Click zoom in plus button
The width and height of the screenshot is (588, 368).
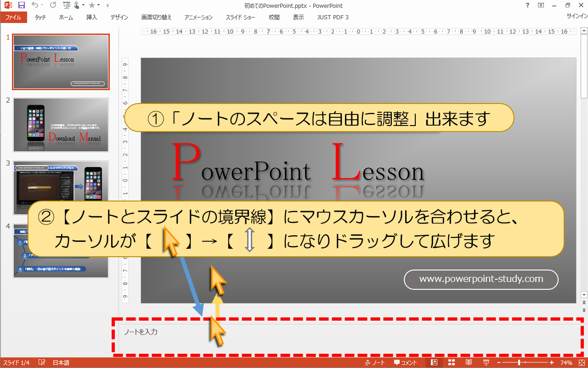[551, 363]
